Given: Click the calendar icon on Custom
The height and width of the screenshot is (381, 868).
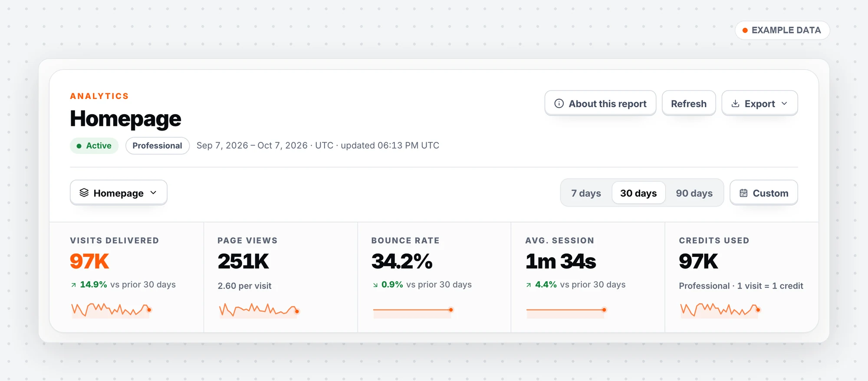Looking at the screenshot, I should point(743,193).
